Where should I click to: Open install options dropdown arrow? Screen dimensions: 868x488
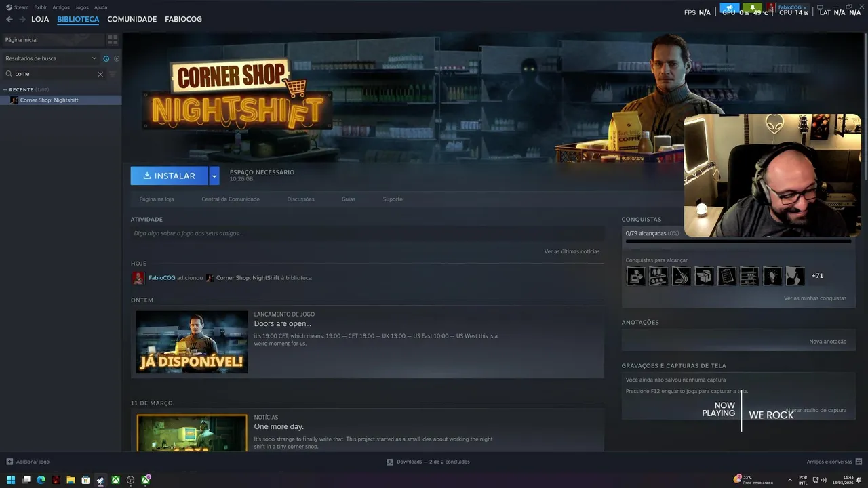[214, 176]
